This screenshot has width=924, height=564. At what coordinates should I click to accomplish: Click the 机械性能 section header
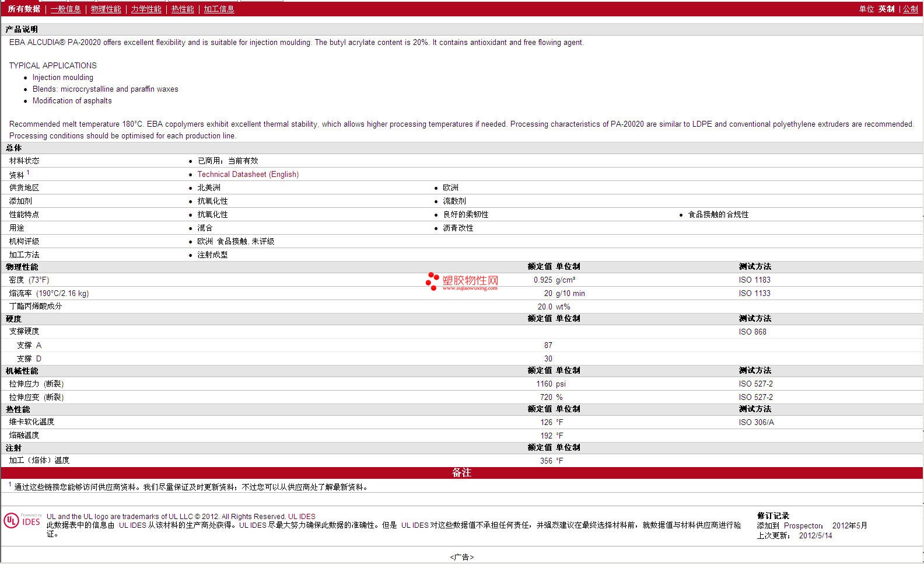tap(22, 371)
